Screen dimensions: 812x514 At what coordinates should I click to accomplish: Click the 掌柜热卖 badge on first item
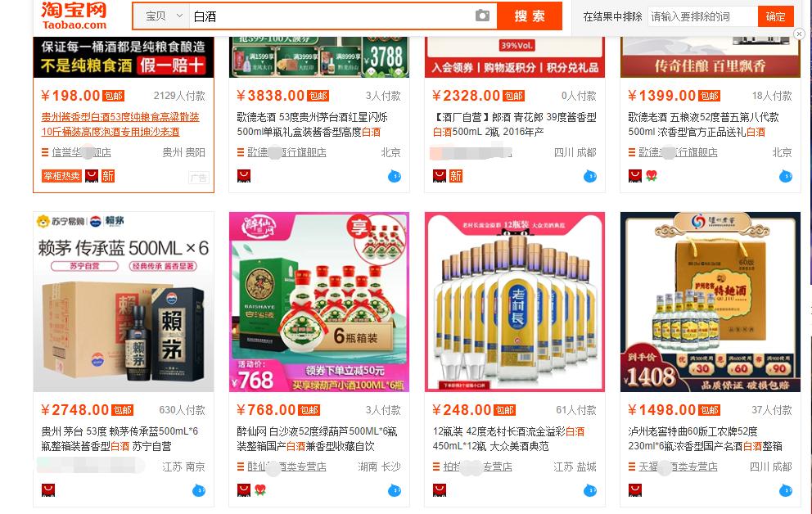(61, 176)
